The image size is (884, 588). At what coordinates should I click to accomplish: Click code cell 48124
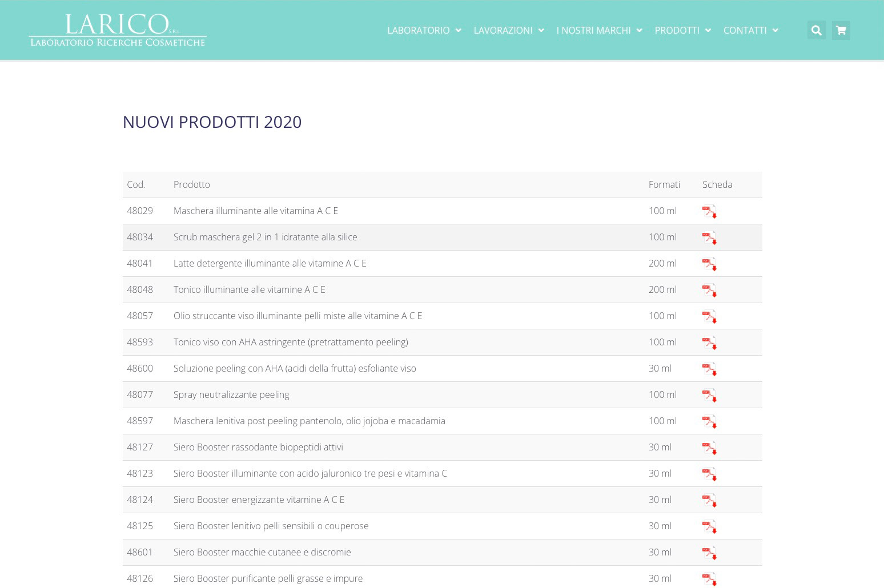point(140,500)
